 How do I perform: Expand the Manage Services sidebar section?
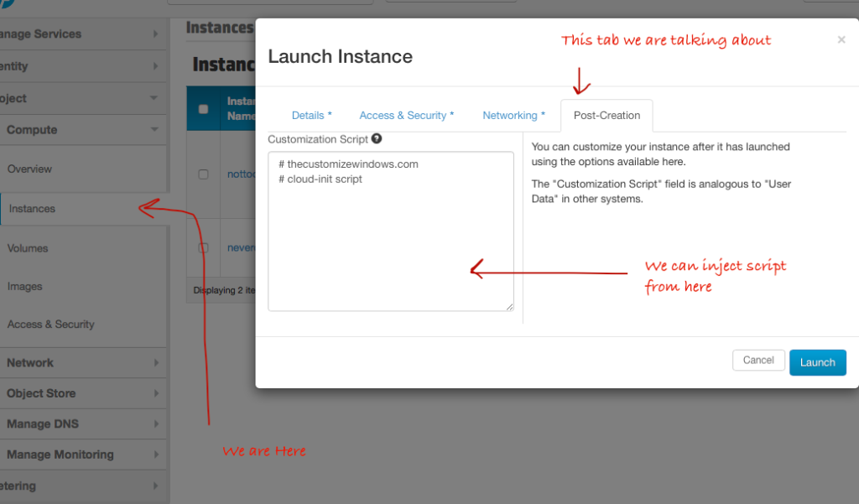click(x=82, y=34)
